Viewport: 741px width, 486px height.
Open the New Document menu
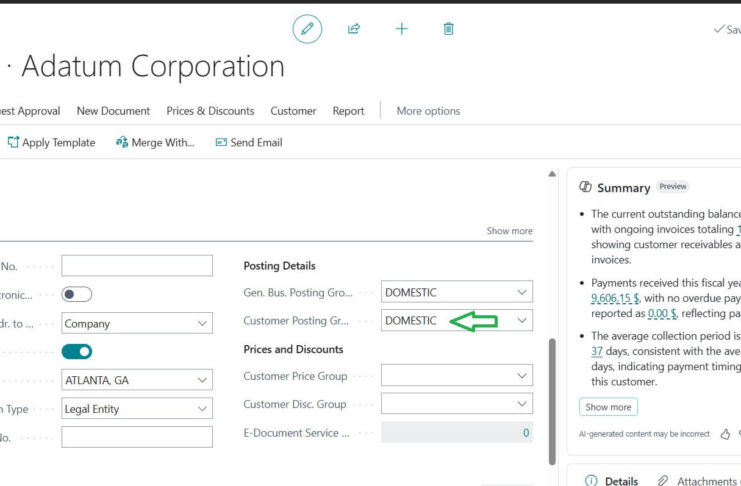[x=113, y=111]
